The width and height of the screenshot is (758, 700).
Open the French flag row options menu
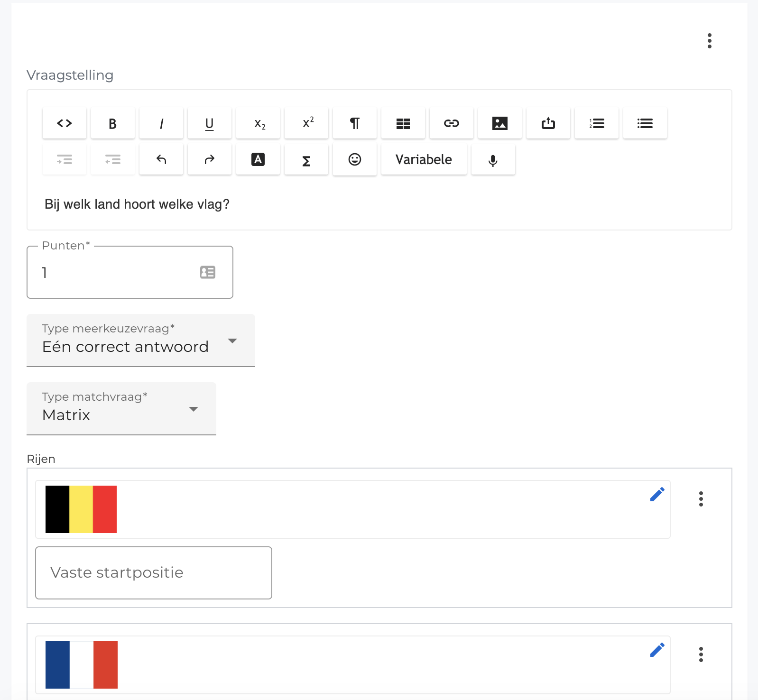point(701,654)
